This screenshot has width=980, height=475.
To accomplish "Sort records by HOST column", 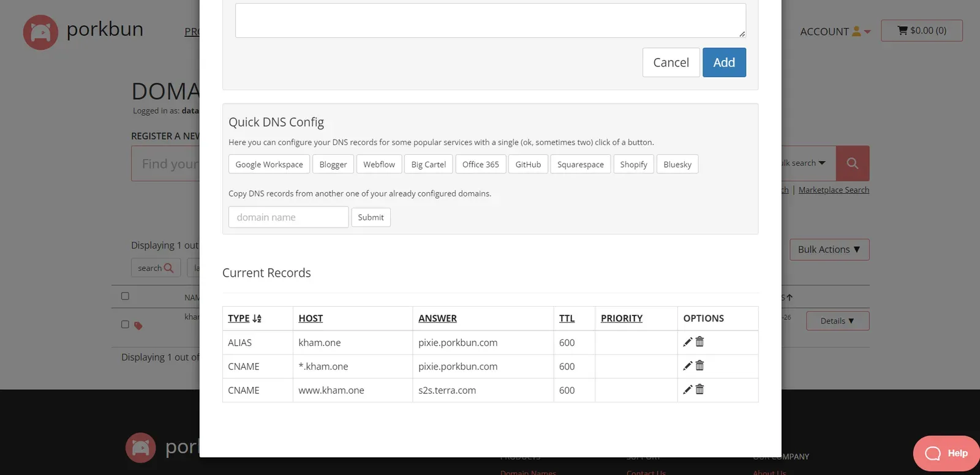I will 311,318.
